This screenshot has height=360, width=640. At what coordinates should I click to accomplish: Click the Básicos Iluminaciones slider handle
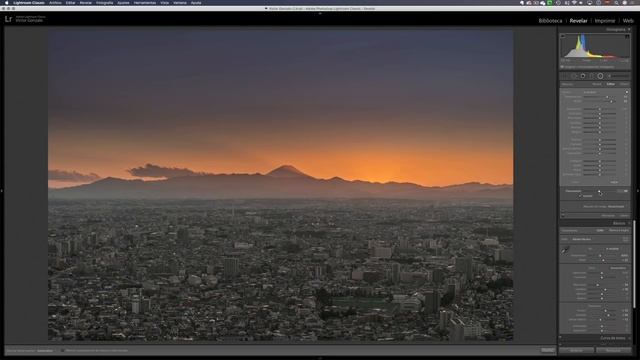click(598, 285)
